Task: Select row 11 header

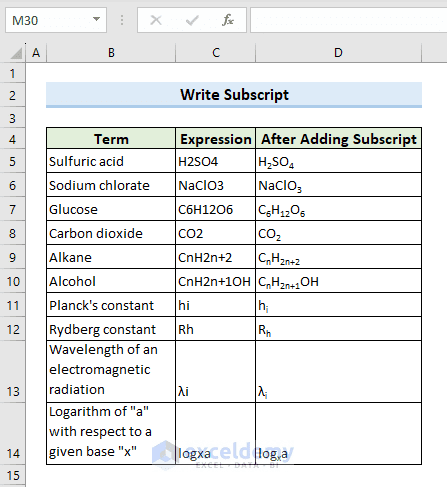Action: coord(13,305)
